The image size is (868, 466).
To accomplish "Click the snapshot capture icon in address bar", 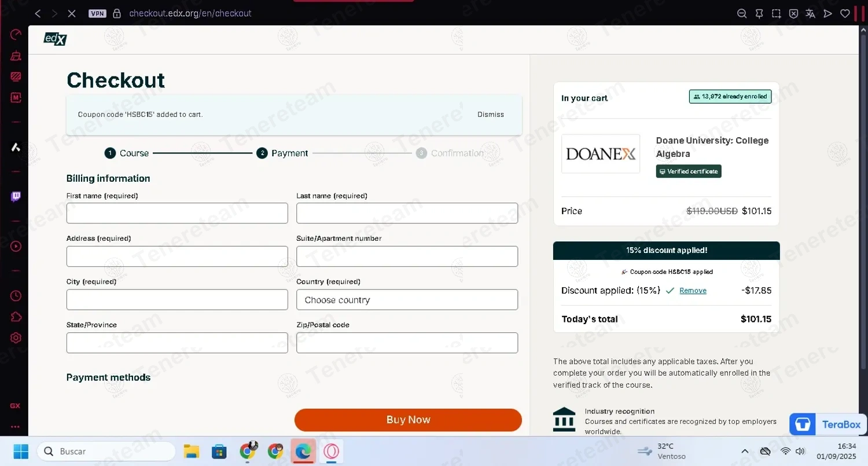I will (x=776, y=13).
